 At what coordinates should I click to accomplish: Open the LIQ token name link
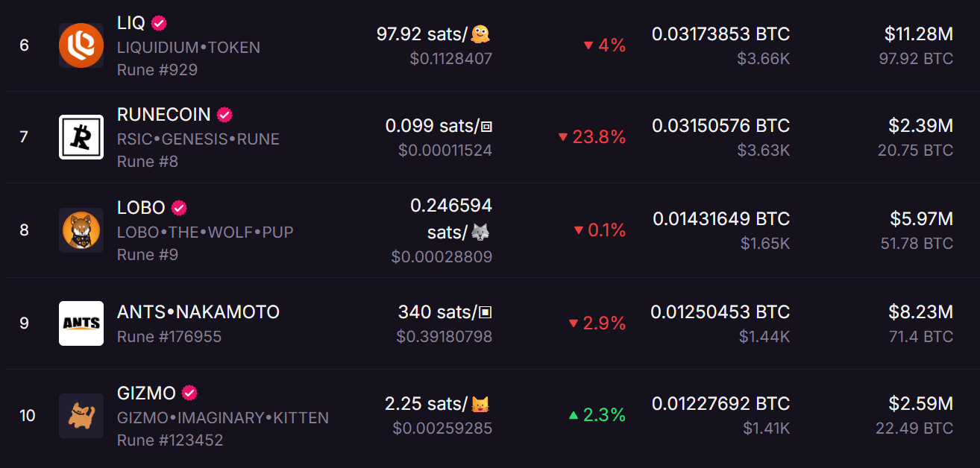[131, 23]
